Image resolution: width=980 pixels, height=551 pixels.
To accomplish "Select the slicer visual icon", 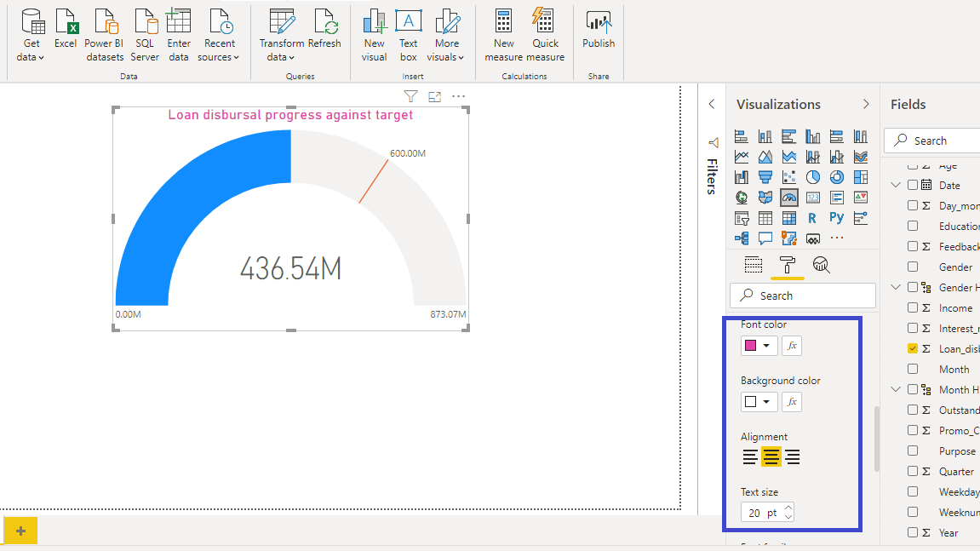I will pos(742,218).
